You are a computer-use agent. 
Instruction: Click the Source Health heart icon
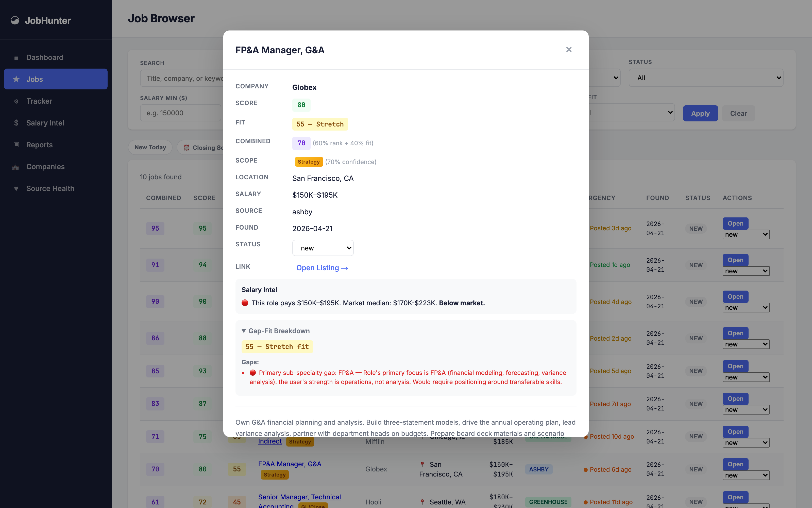tap(16, 188)
